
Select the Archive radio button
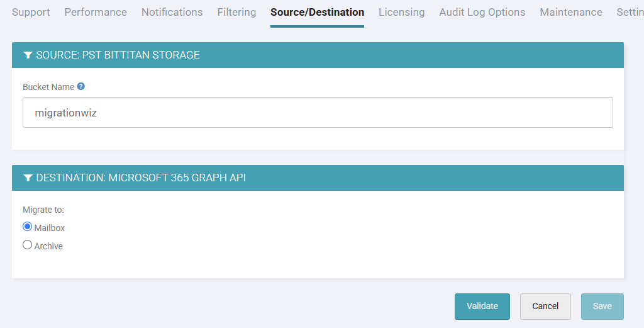click(x=27, y=245)
